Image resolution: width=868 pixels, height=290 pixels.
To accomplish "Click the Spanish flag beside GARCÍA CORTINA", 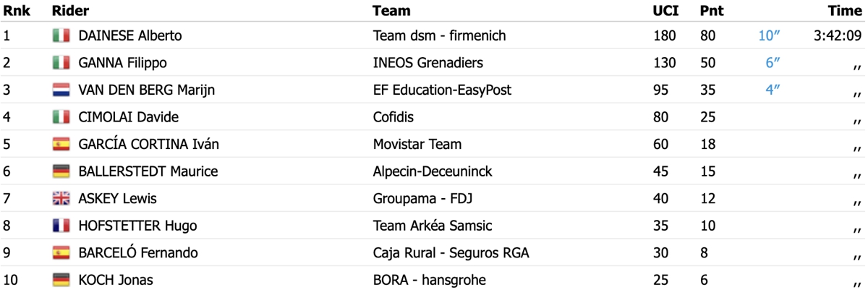I will coord(61,145).
